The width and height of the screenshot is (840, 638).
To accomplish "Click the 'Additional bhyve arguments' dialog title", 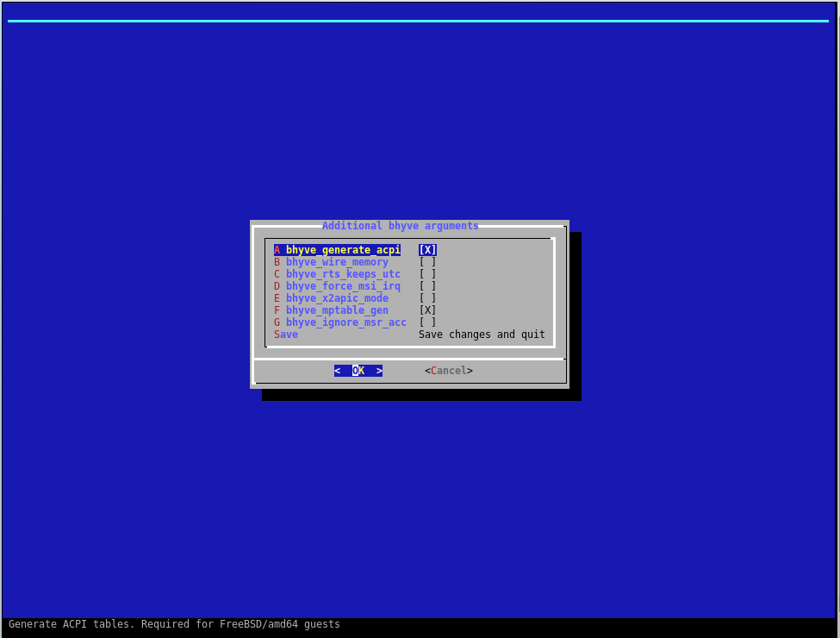I will (400, 226).
